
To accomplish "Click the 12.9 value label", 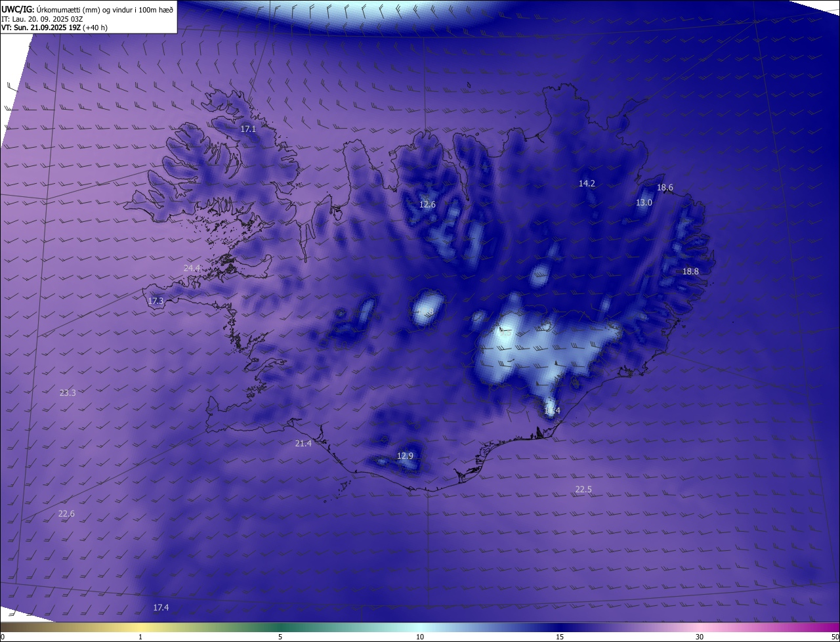I will (x=406, y=456).
